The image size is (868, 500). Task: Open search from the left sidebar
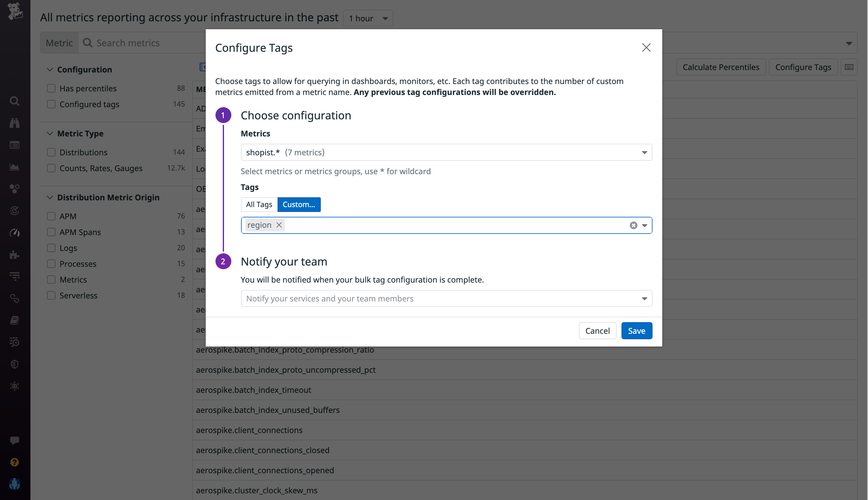tap(14, 101)
